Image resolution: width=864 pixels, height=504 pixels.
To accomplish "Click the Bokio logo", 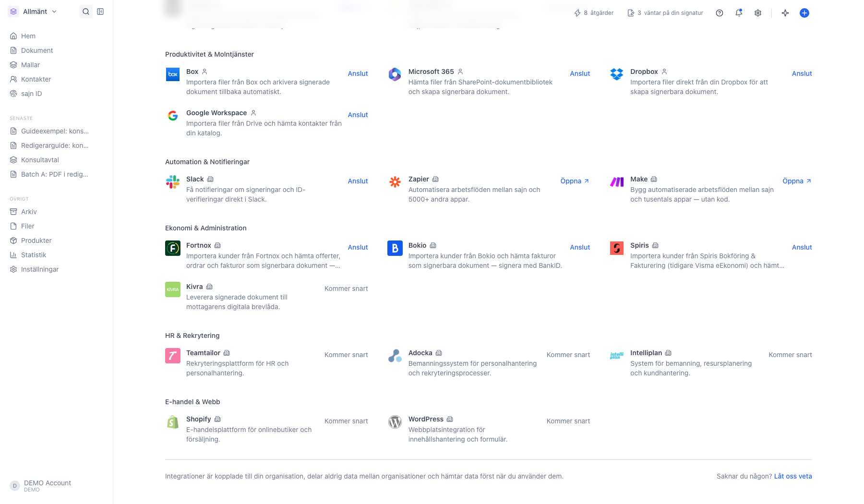I will coord(395,248).
